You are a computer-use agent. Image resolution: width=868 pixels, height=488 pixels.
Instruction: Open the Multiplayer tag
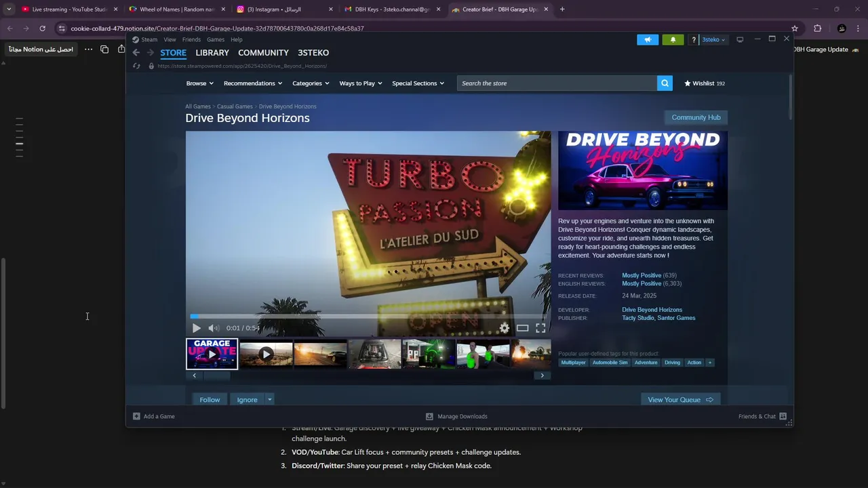[573, 363]
